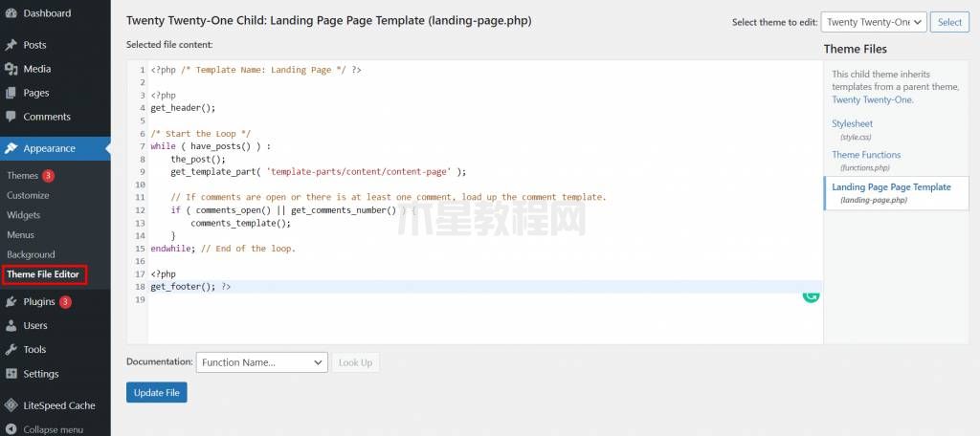Click the Dashboard gauge icon
Screen dimensions: 980x436
(x=11, y=13)
